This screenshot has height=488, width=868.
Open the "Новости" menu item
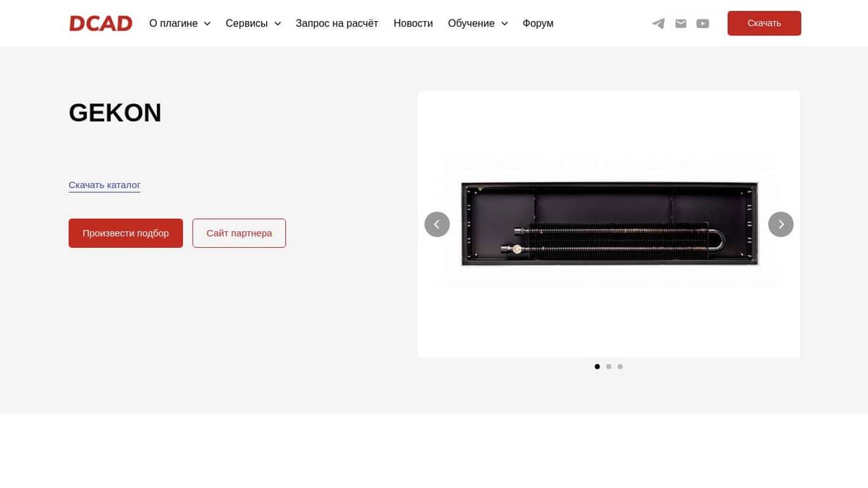tap(413, 23)
